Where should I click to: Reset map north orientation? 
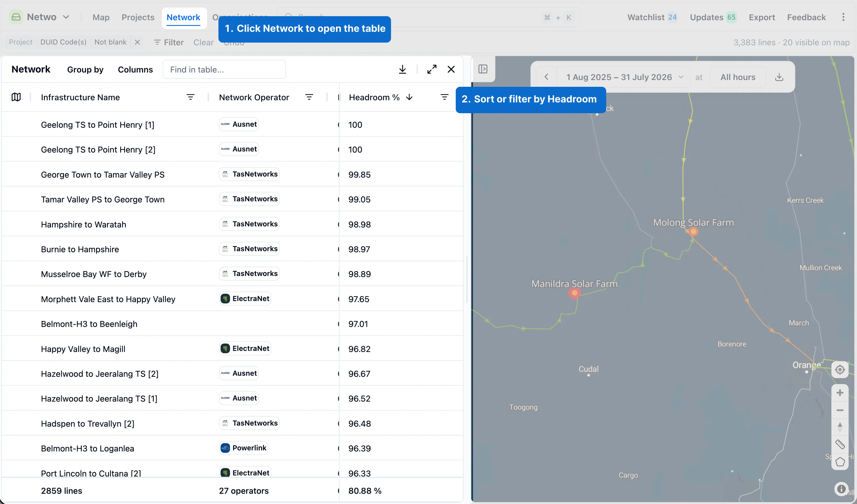click(840, 427)
